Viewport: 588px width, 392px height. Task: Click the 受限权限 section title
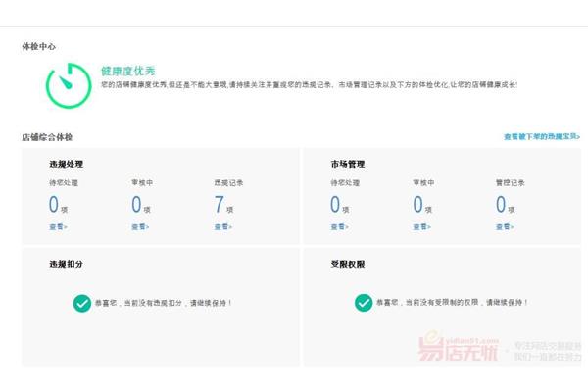(x=348, y=264)
